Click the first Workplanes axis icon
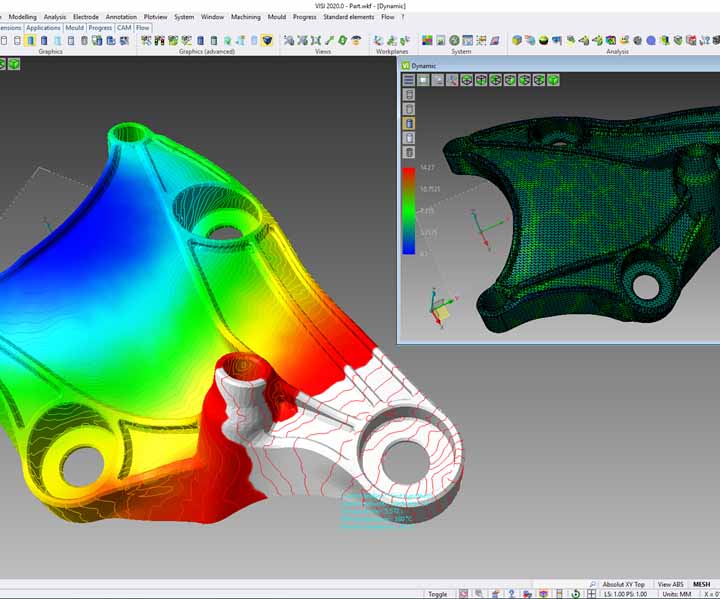720x599 pixels. coord(378,41)
